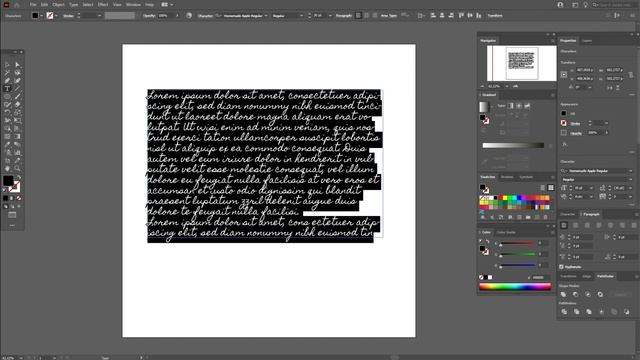Open font style Regular dropdown in control bar
Screen dimensions: 640x360
point(302,16)
